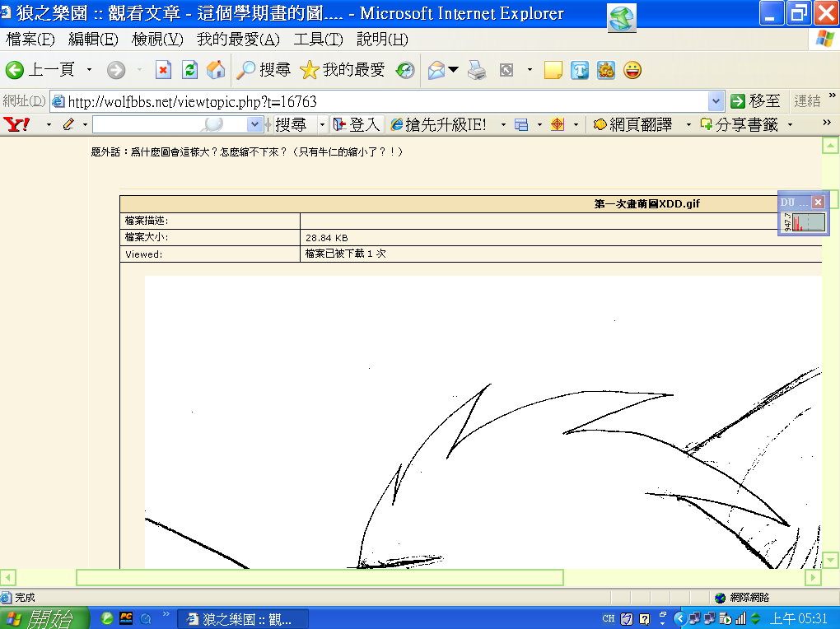Click the 上一頁 Back button
The width and height of the screenshot is (840, 629).
(x=41, y=71)
